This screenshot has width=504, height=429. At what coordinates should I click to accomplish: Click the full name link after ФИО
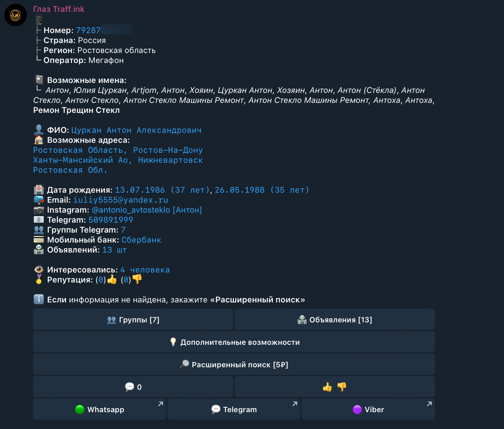[136, 130]
